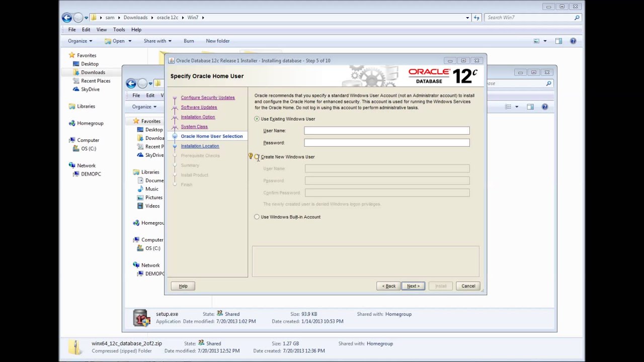
Task: Open Computer in outer navigation pane
Action: [88, 140]
